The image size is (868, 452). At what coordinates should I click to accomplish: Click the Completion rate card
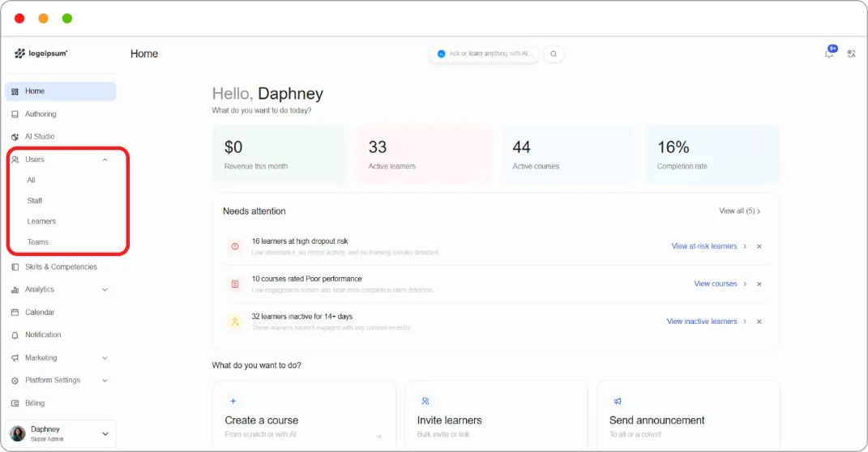tap(713, 155)
